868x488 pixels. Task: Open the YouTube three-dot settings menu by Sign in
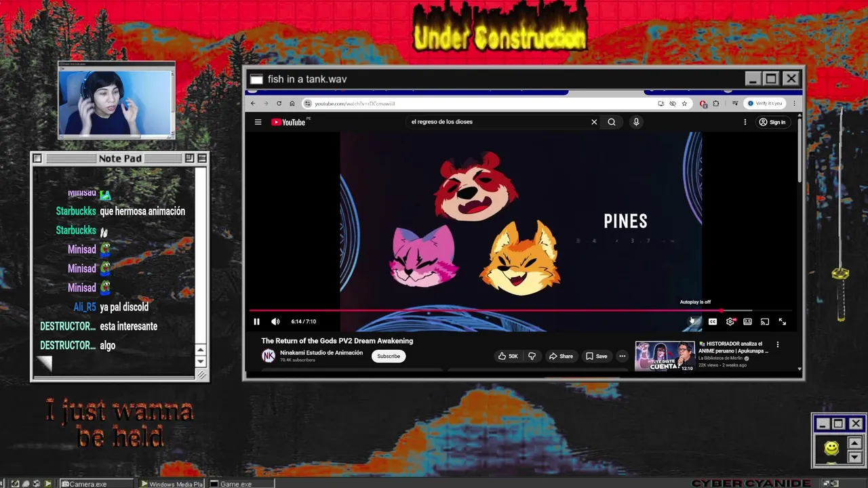point(745,122)
